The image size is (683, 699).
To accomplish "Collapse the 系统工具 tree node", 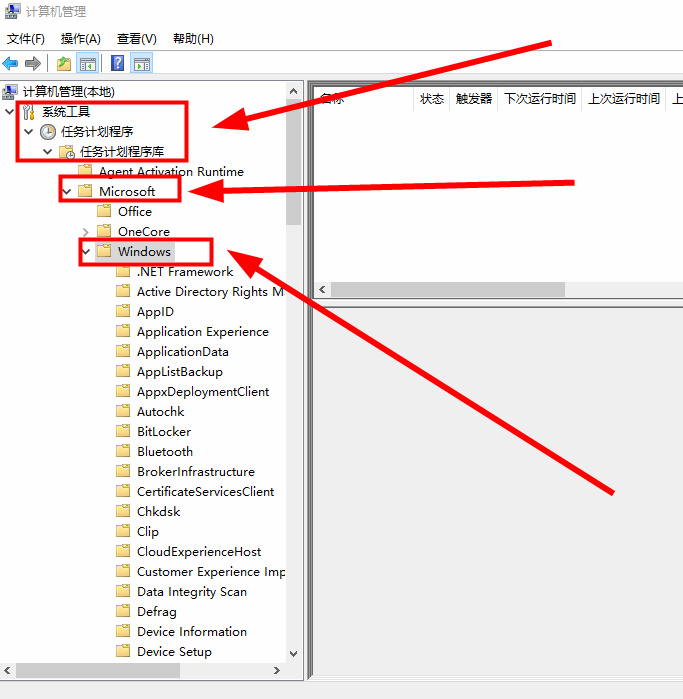I will (9, 112).
